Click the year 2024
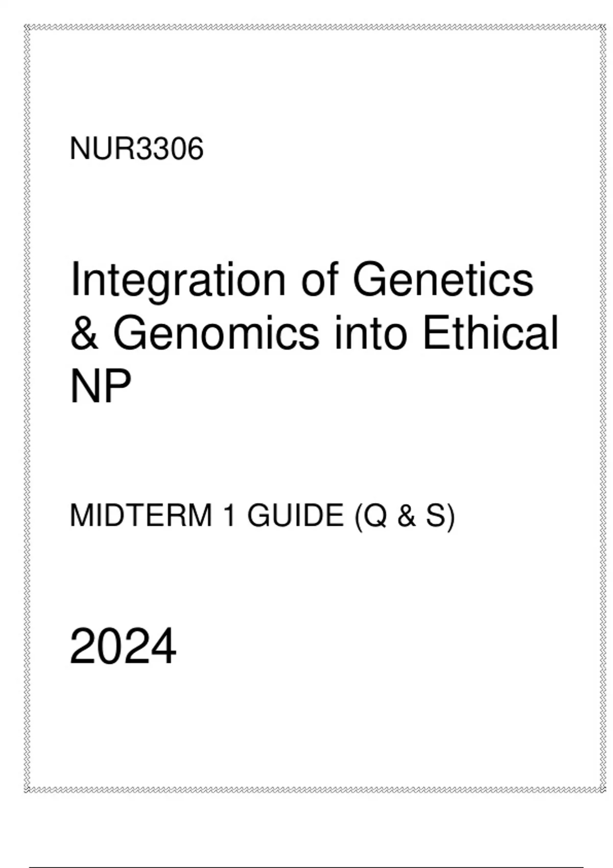 pos(123,646)
